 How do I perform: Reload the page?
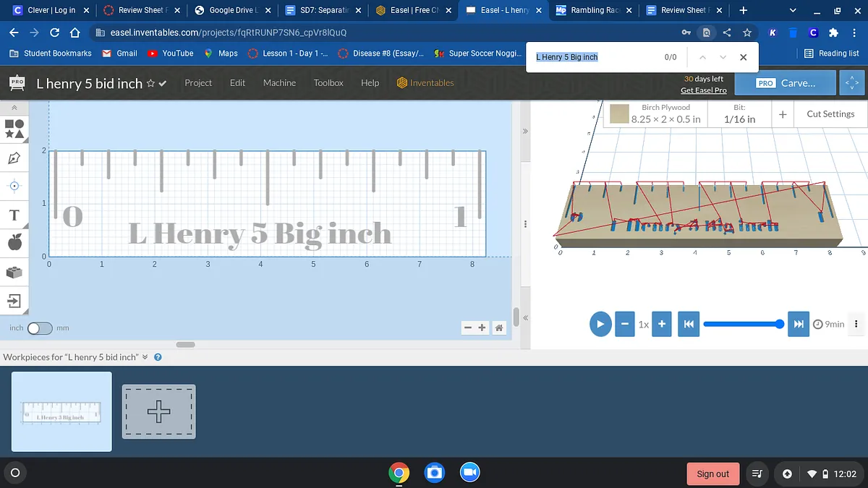click(x=55, y=33)
